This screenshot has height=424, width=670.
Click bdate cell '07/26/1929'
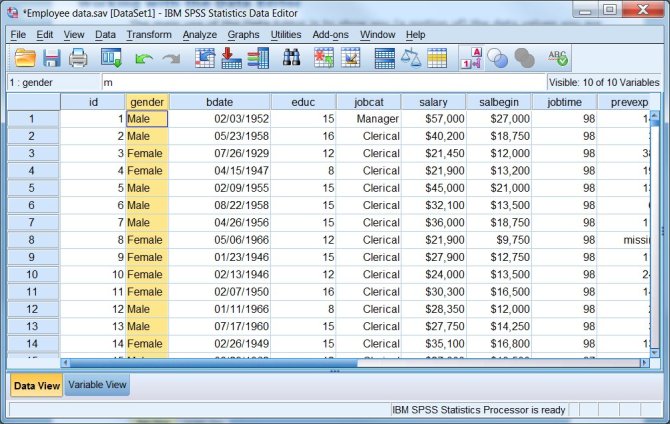220,153
